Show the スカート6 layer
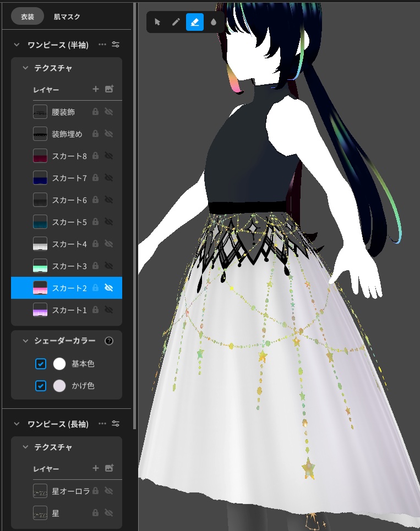The width and height of the screenshot is (420, 531). tap(109, 200)
